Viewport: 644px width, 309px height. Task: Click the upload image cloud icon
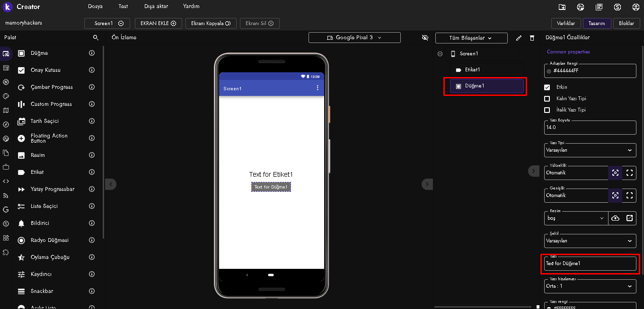tap(615, 218)
